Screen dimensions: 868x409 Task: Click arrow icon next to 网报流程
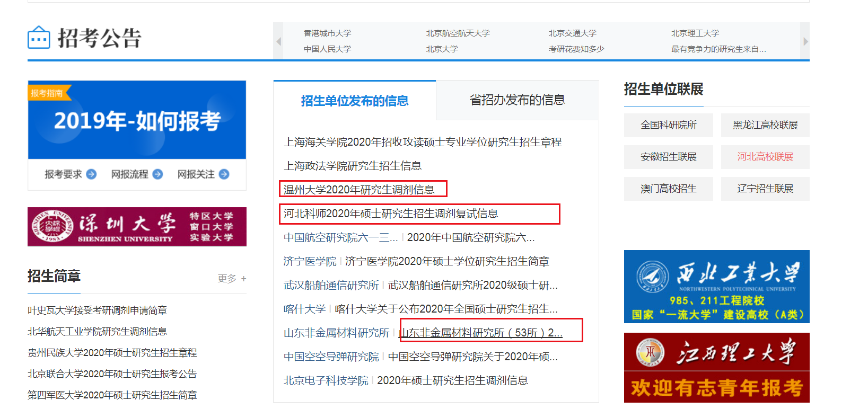click(x=157, y=174)
